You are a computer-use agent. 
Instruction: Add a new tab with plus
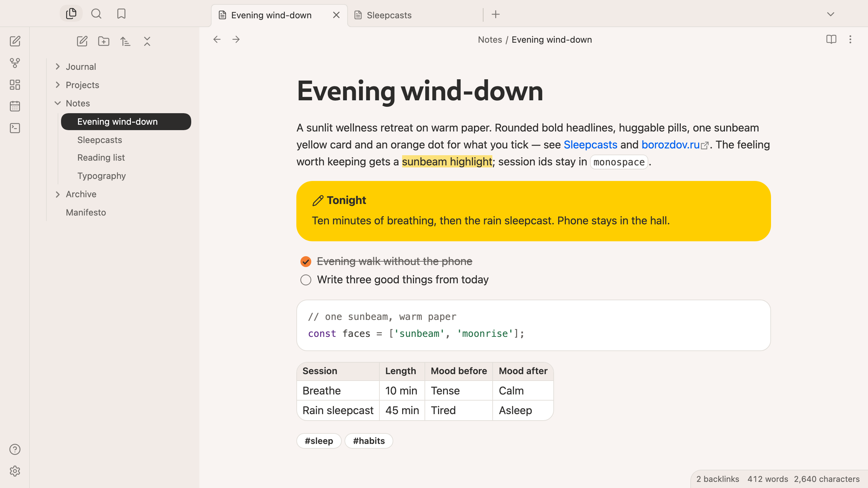[x=496, y=14]
